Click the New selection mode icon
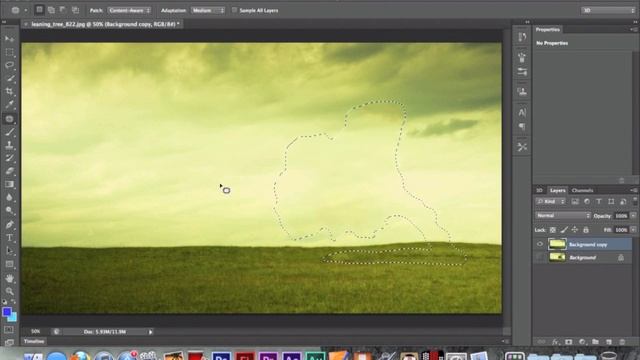 tap(39, 10)
